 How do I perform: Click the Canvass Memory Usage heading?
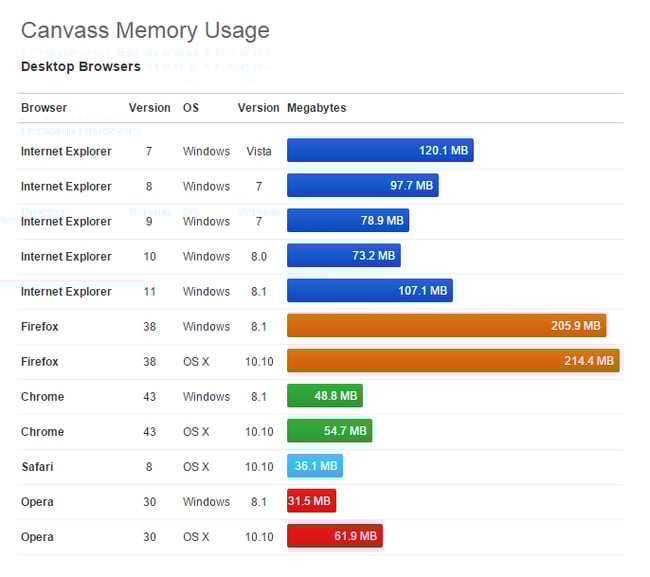[x=145, y=31]
